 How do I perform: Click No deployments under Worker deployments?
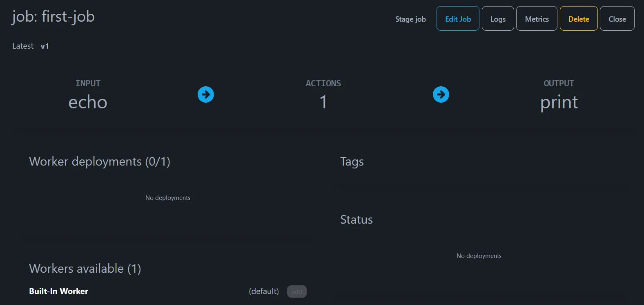(168, 198)
